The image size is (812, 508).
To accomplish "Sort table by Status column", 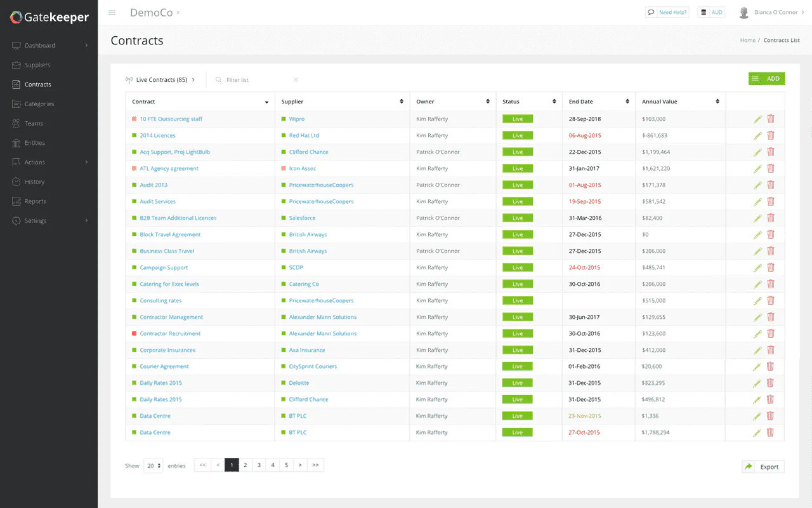I will 529,102.
